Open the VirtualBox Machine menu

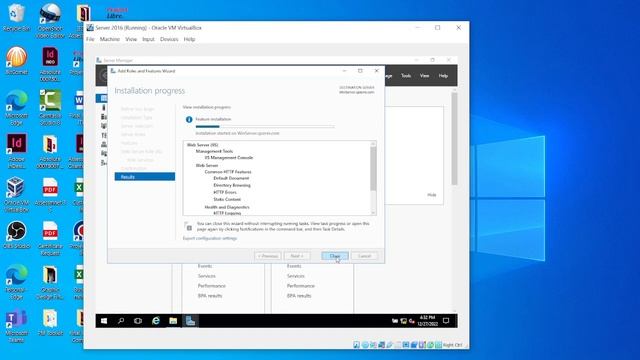pyautogui.click(x=110, y=39)
